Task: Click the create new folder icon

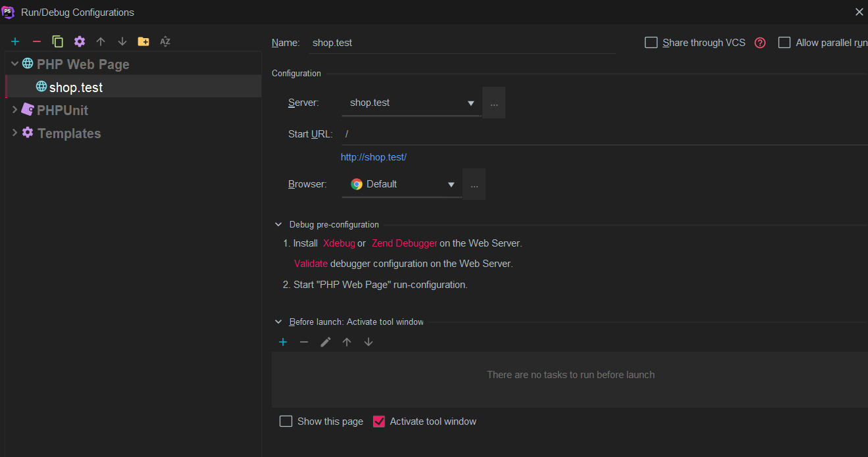Action: (x=143, y=41)
